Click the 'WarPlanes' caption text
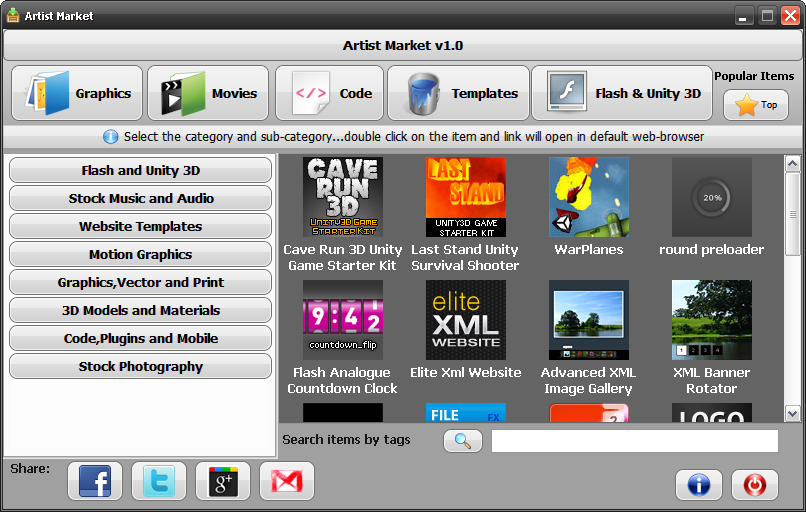The width and height of the screenshot is (806, 512). pyautogui.click(x=589, y=249)
